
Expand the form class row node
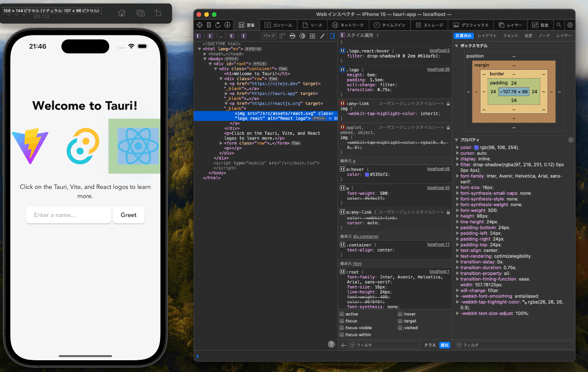pos(221,143)
